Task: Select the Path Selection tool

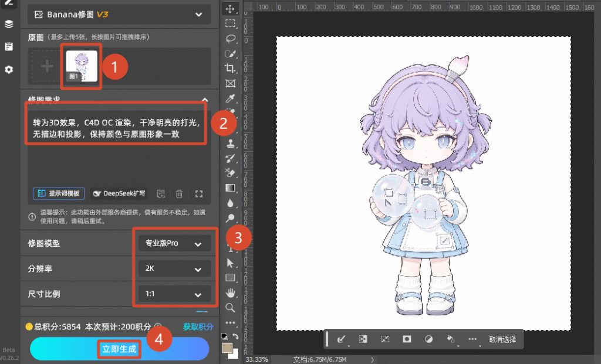Action: [x=230, y=263]
